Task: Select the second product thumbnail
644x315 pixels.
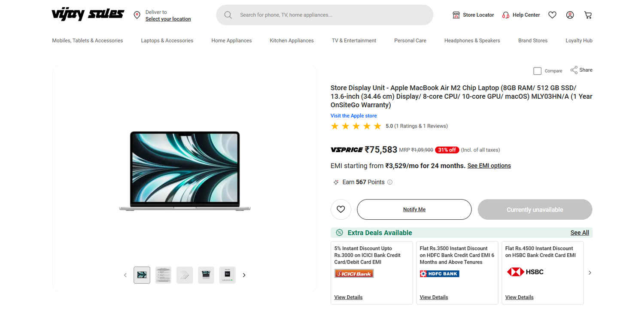Action: click(x=163, y=275)
